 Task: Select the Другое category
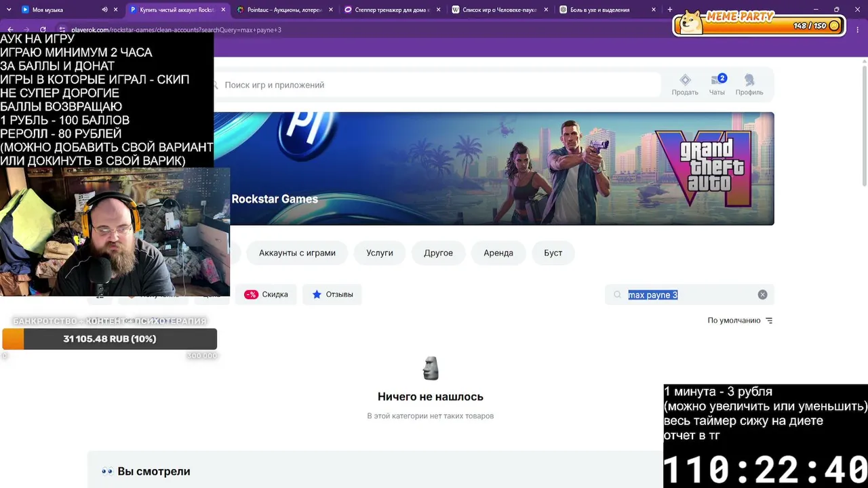[x=438, y=253]
